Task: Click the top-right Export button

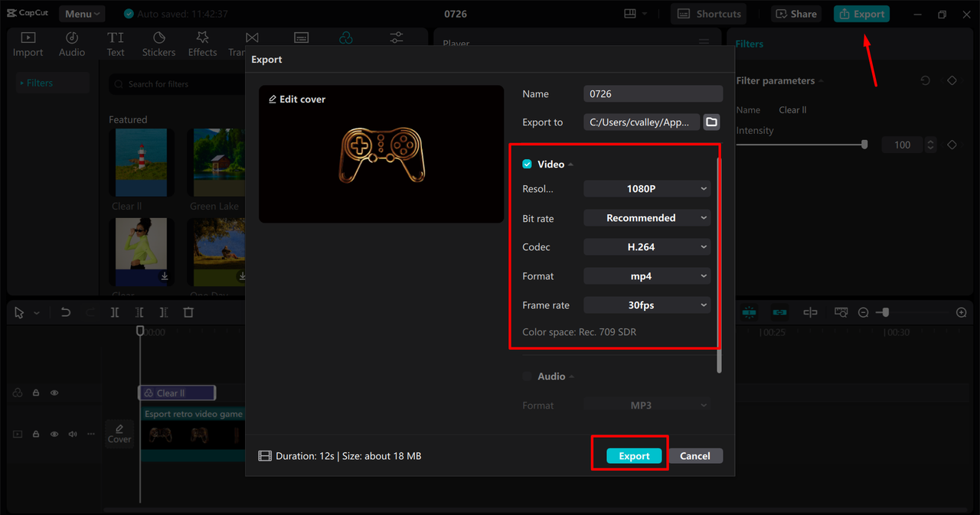Action: (861, 14)
